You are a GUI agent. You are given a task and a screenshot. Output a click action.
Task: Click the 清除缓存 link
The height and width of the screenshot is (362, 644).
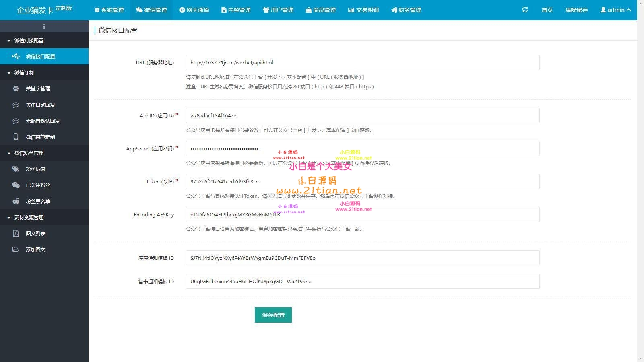point(576,10)
